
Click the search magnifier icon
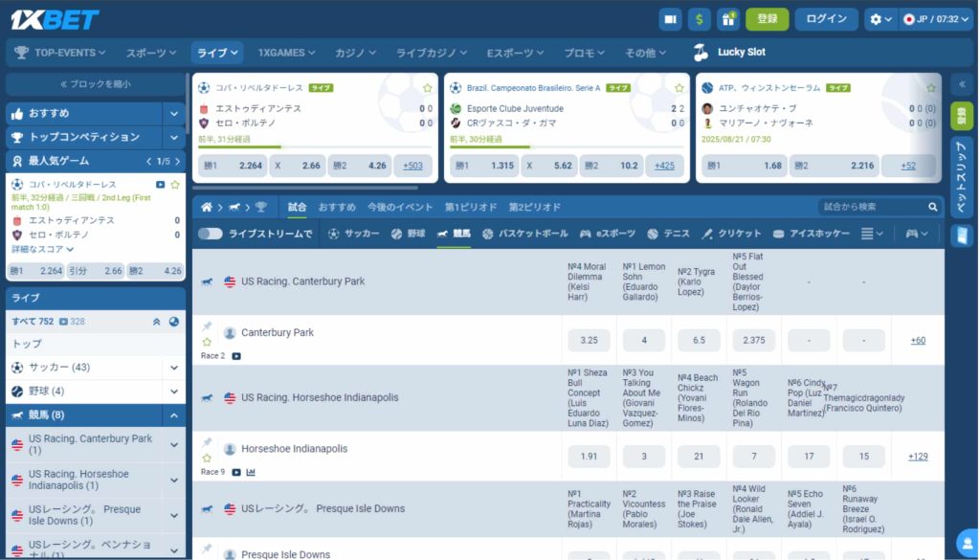tap(932, 207)
